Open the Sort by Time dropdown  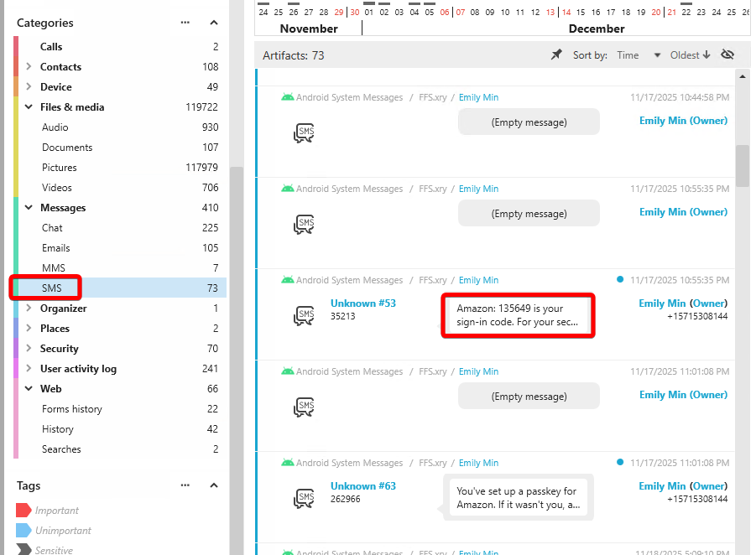(x=639, y=55)
